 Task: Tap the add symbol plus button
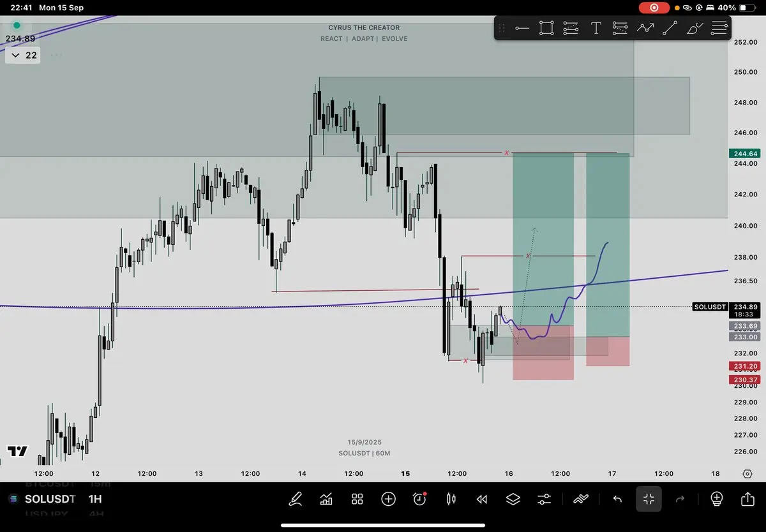388,499
